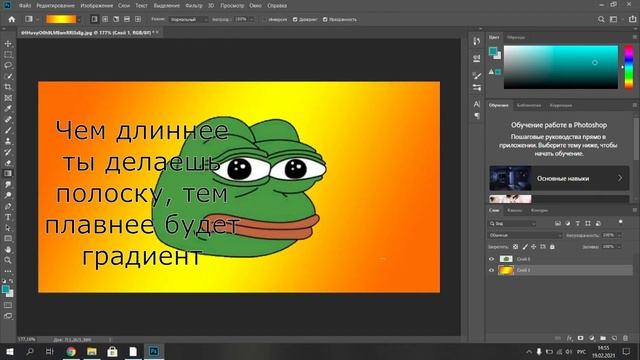The height and width of the screenshot is (360, 640).
Task: Click the gradient preview swatch
Action: 61,19
